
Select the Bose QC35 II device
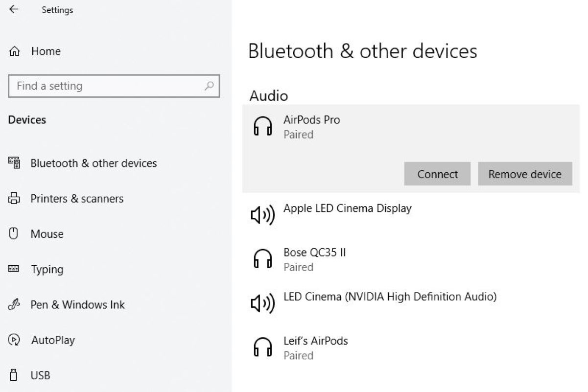(314, 253)
